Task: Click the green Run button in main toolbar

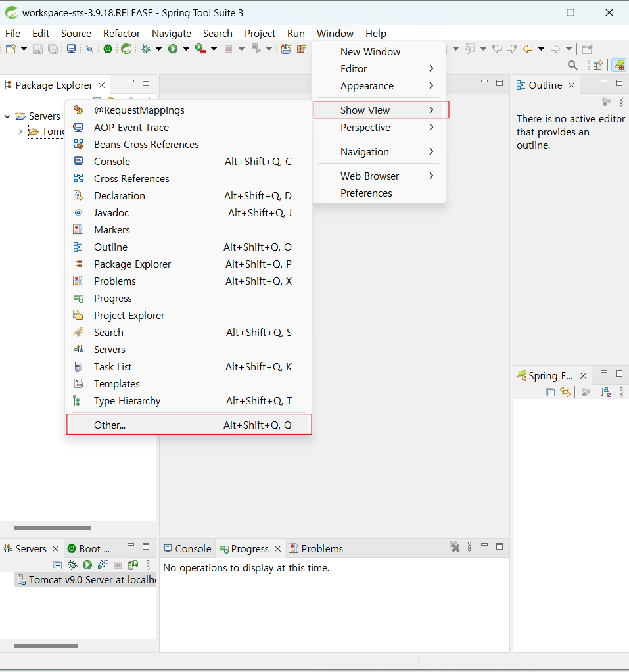Action: [x=173, y=49]
